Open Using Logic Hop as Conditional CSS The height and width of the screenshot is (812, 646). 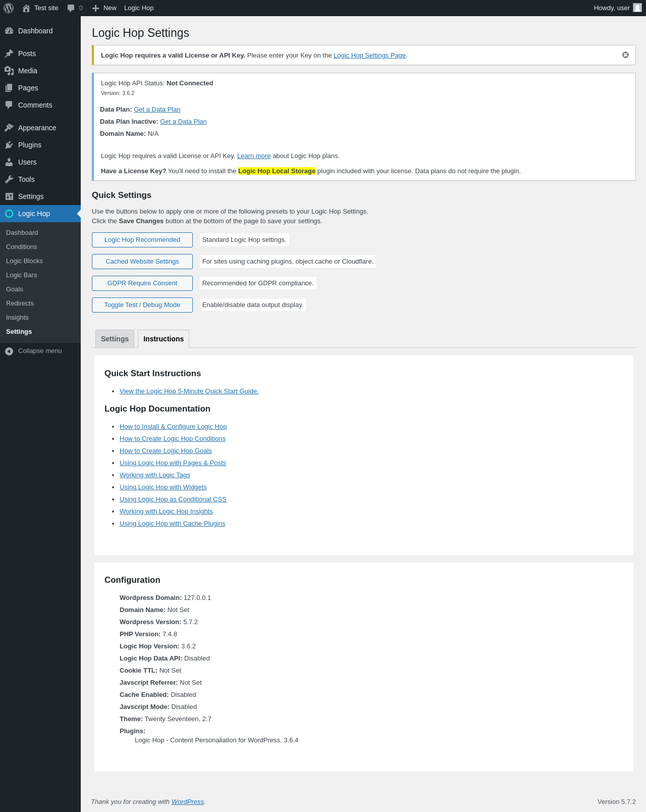[x=173, y=499]
